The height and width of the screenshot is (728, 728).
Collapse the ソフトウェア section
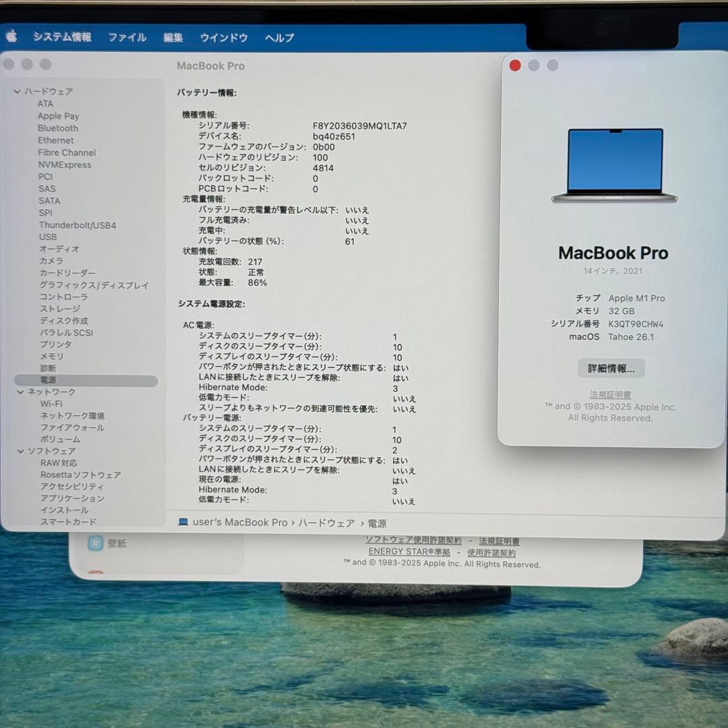click(20, 451)
